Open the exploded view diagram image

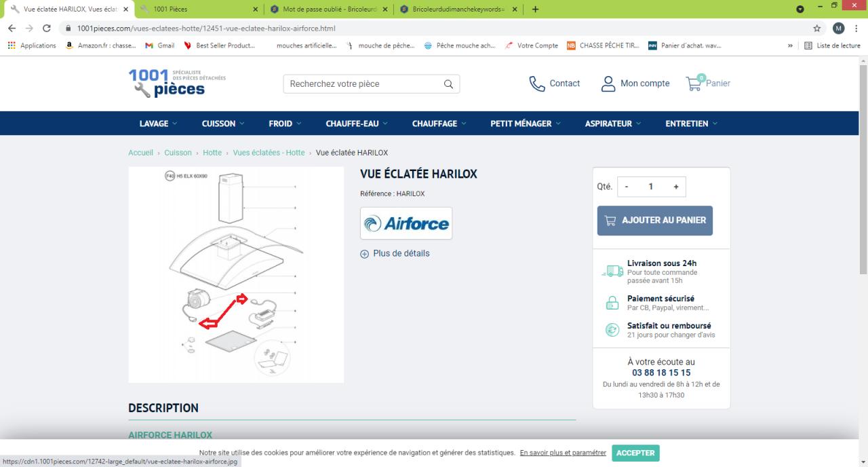pos(236,275)
